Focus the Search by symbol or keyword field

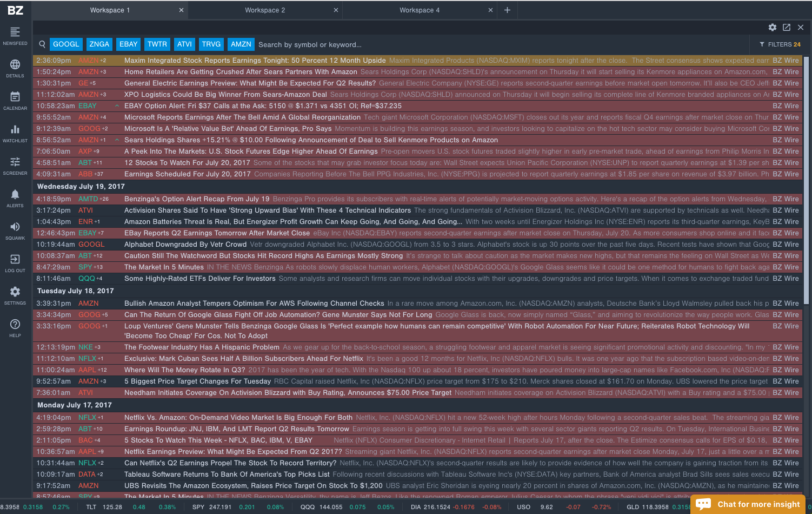click(503, 44)
